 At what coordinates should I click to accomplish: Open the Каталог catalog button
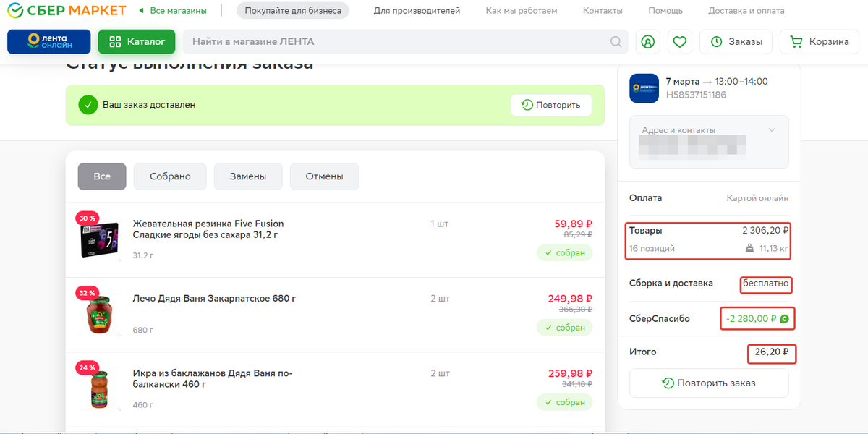click(x=137, y=42)
